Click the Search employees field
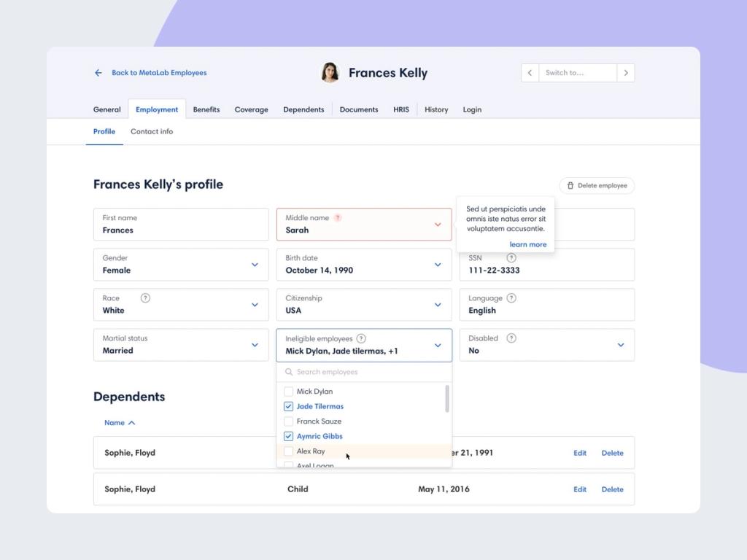 364,372
